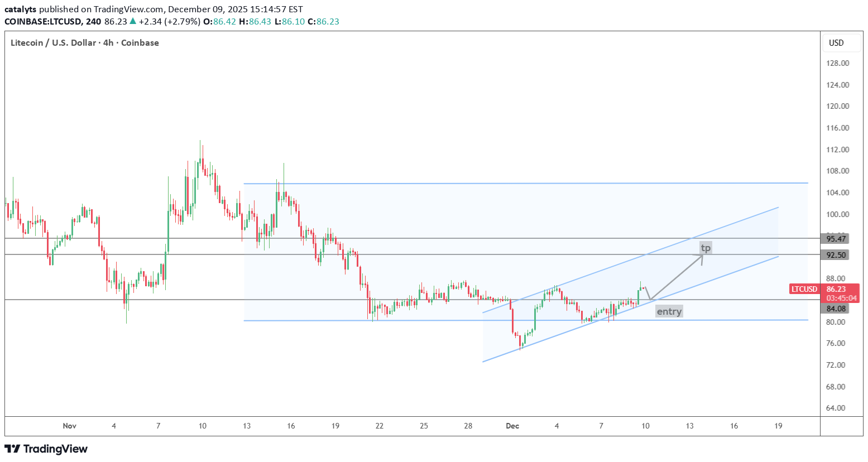Screen dimensions: 868x462
Task: Click Dec on the time axis
Action: pos(512,426)
